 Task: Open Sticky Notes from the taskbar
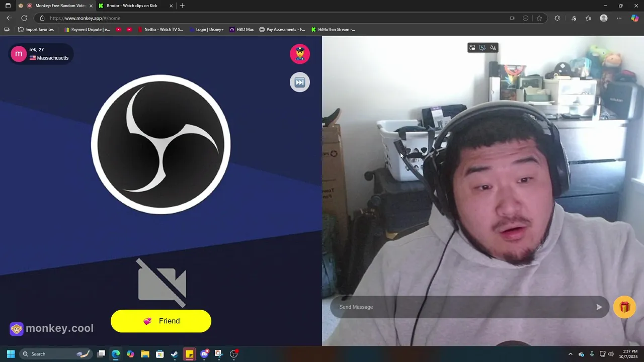click(x=189, y=354)
